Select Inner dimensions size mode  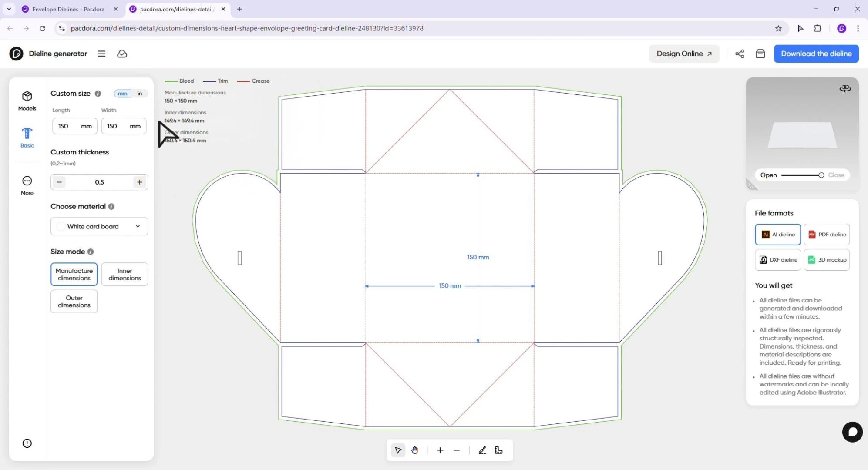coord(124,274)
